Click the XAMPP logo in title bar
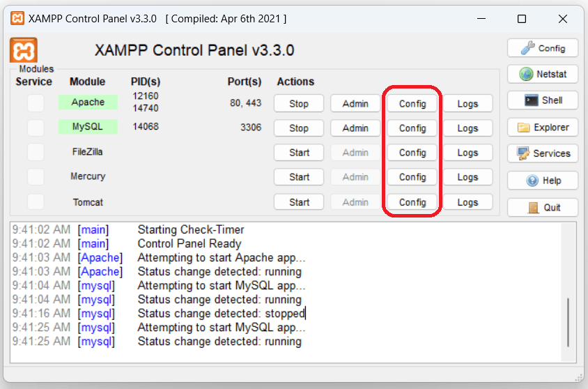 coord(17,18)
